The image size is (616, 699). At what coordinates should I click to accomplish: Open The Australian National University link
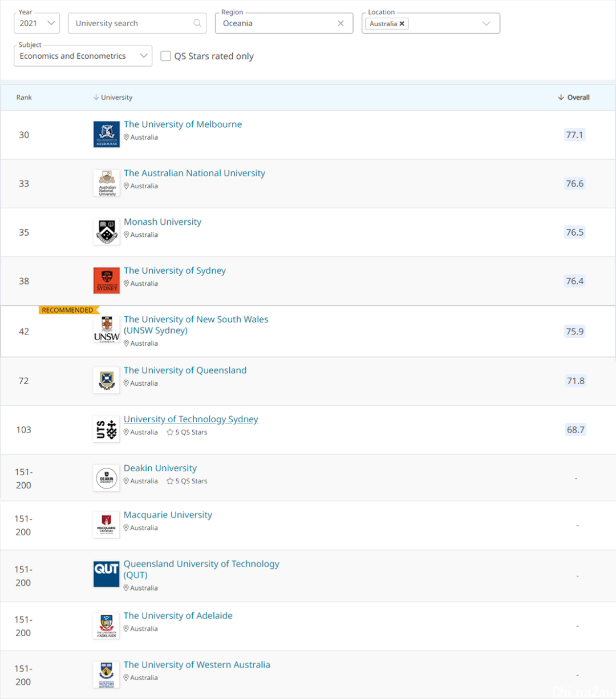tap(194, 173)
